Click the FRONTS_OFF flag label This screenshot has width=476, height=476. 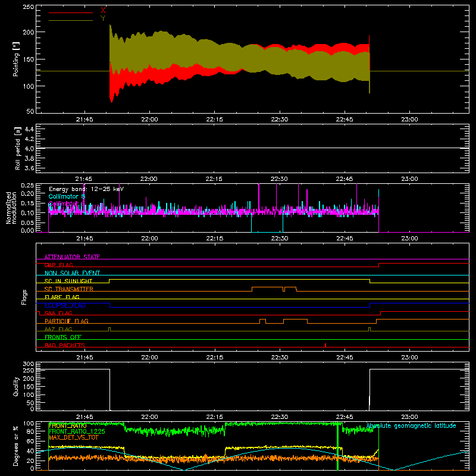pos(63,337)
